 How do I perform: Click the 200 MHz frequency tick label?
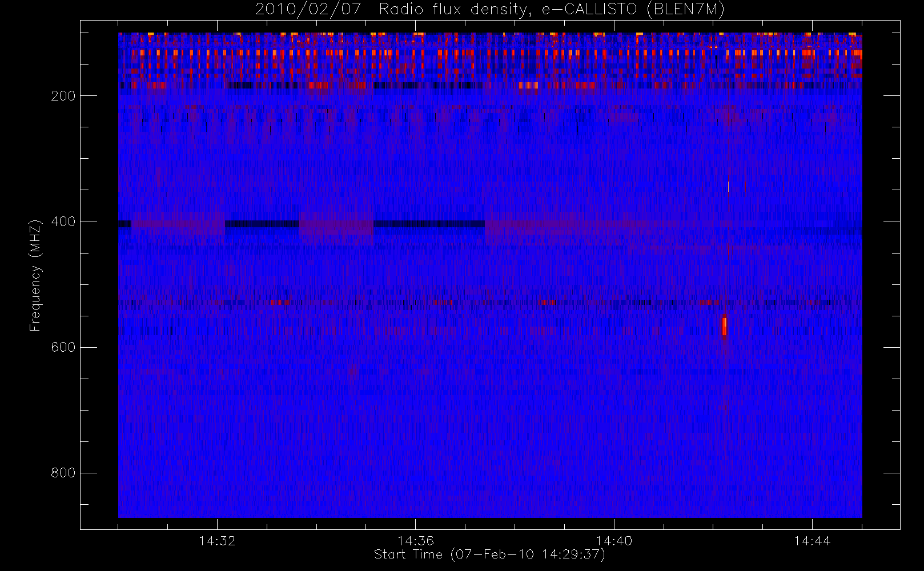(x=63, y=96)
